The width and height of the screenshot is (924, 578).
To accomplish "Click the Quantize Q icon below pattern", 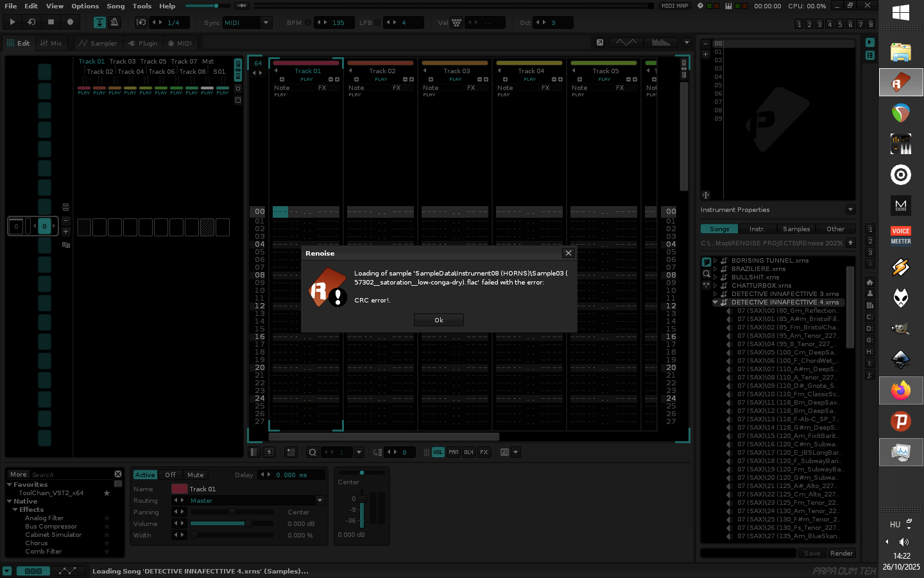I will (x=312, y=452).
